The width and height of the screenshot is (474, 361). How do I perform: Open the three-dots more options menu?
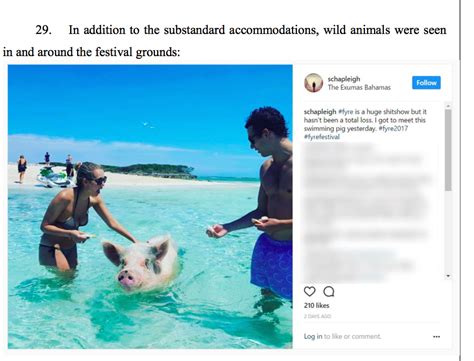tap(436, 337)
